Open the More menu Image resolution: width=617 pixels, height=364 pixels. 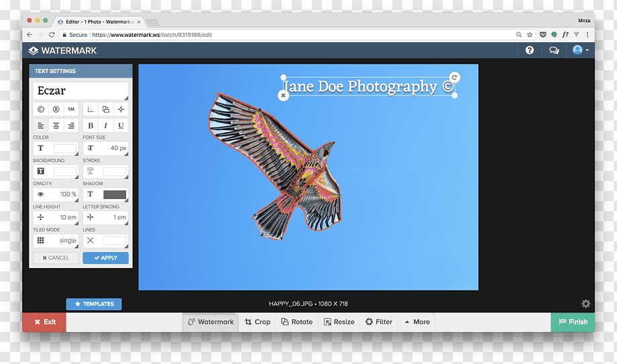(417, 322)
